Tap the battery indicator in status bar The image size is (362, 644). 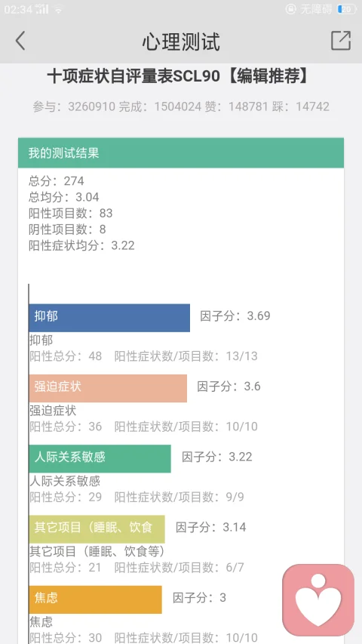point(346,9)
